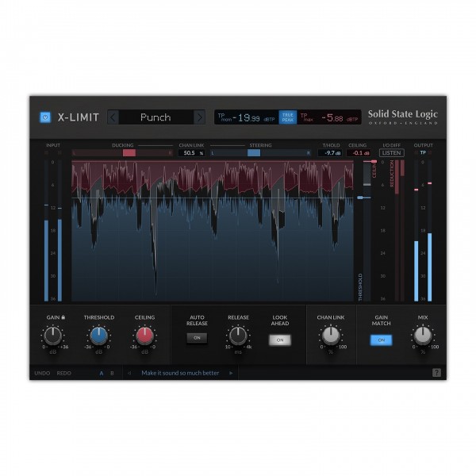The width and height of the screenshot is (476, 476).
Task: Switch to A comparison state
Action: click(x=102, y=373)
